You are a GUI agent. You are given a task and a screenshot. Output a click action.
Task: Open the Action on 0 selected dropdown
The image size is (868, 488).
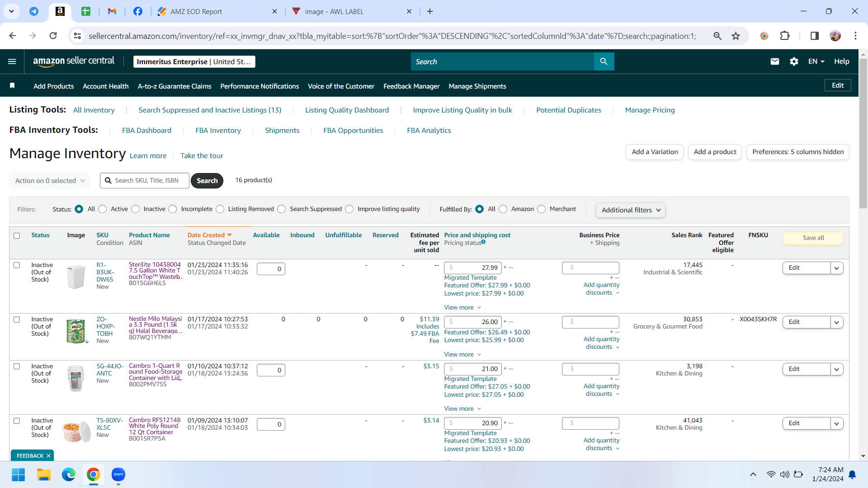click(49, 181)
